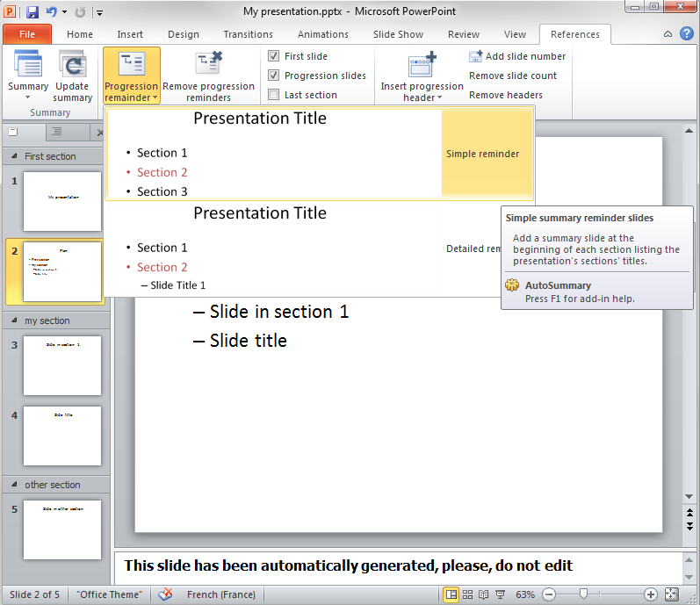Screen dimensions: 700x605
Task: Click the Undo arrow icon
Action: point(51,12)
